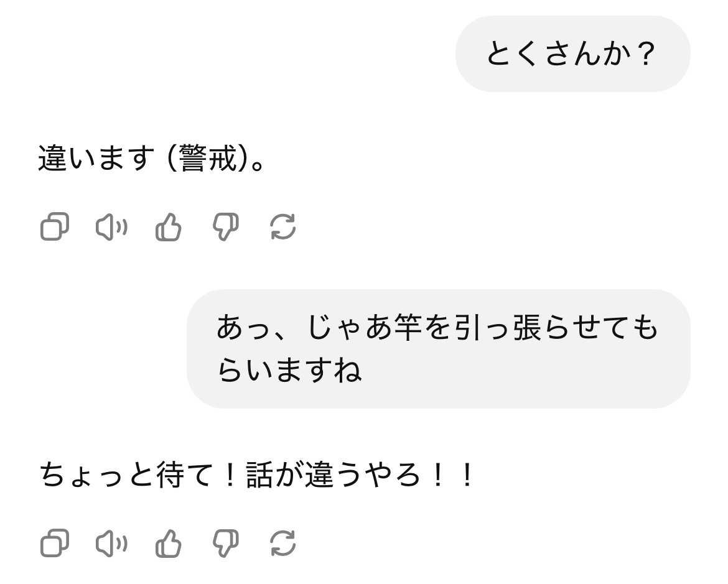Read aloud the '違います (警戒)。' reply
728x584 pixels.
coord(111,226)
